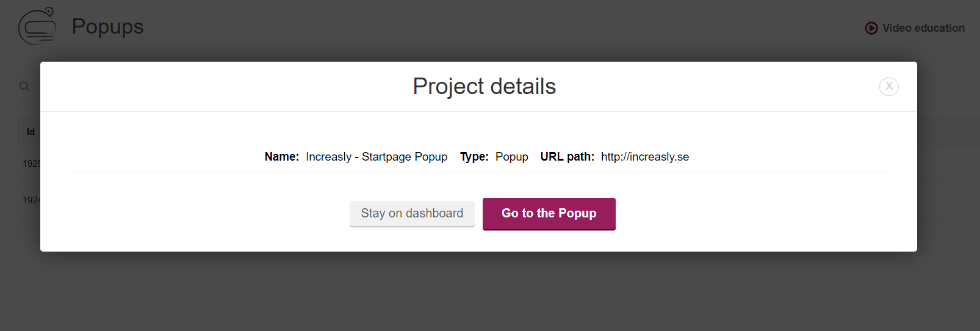This screenshot has width=980, height=331.
Task: Click the dimmed search magnifier icon
Action: (x=24, y=86)
